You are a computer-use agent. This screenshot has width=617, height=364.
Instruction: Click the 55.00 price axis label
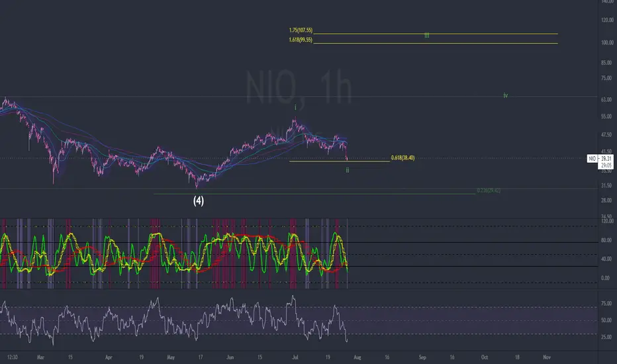606,116
